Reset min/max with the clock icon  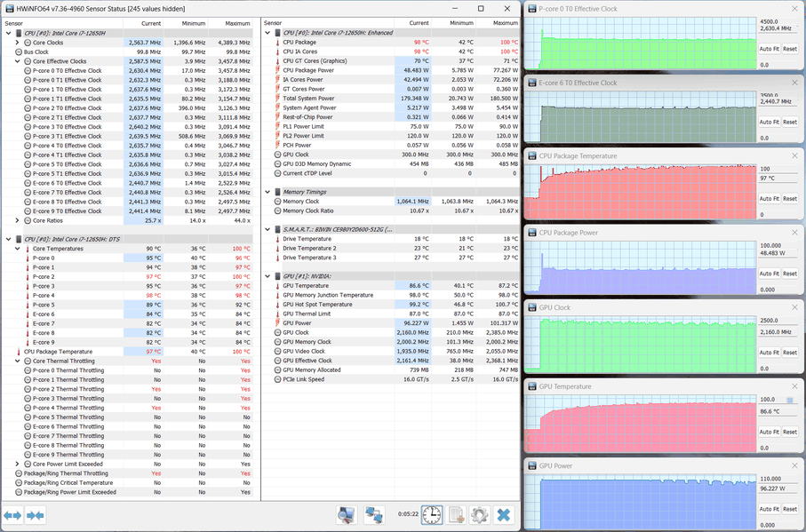point(432,514)
